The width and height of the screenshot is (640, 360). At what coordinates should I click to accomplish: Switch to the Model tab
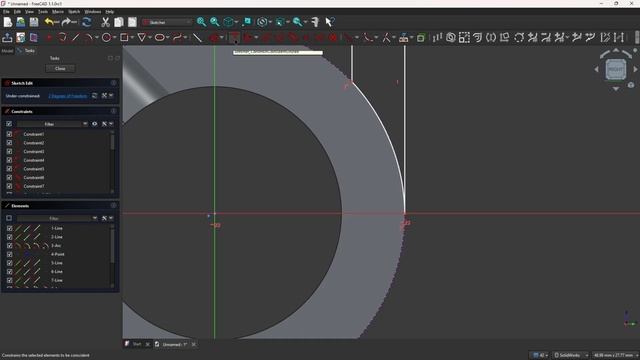7,51
